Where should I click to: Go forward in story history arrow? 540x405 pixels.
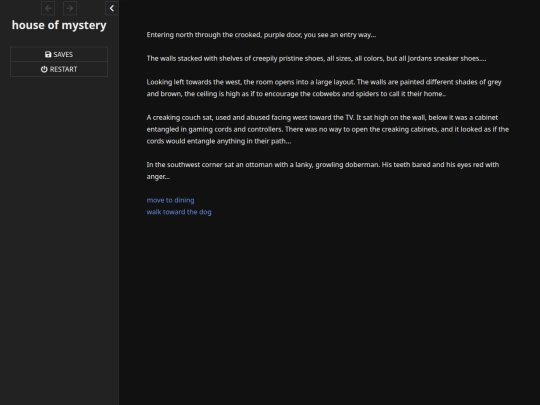click(70, 8)
